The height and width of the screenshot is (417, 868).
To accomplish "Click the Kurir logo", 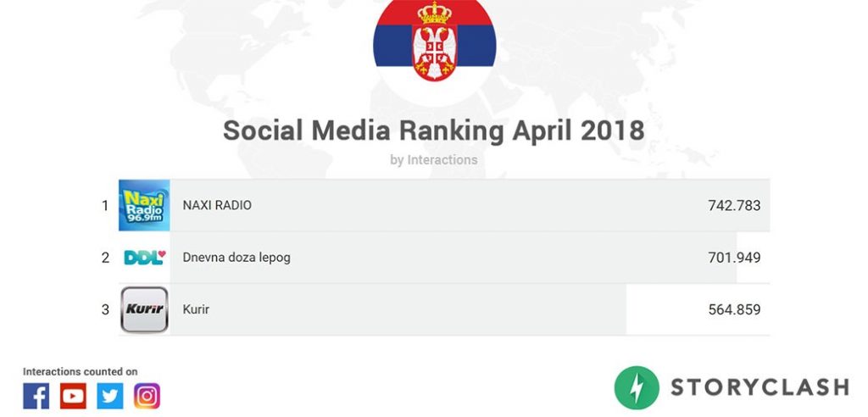I will click(x=144, y=309).
